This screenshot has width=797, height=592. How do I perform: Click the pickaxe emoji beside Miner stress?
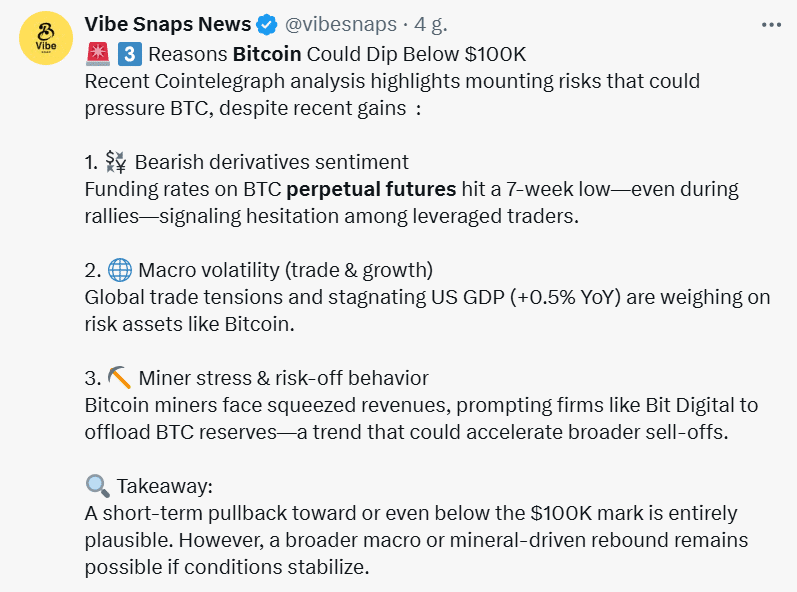pyautogui.click(x=120, y=378)
